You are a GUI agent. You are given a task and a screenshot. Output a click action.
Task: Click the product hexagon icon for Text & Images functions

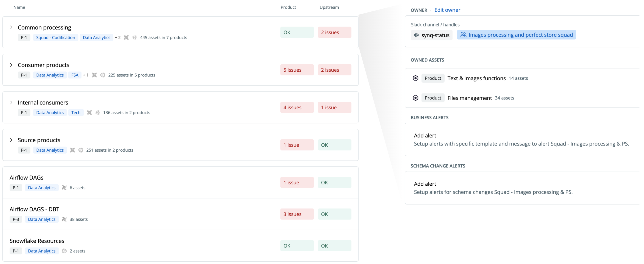pos(415,78)
